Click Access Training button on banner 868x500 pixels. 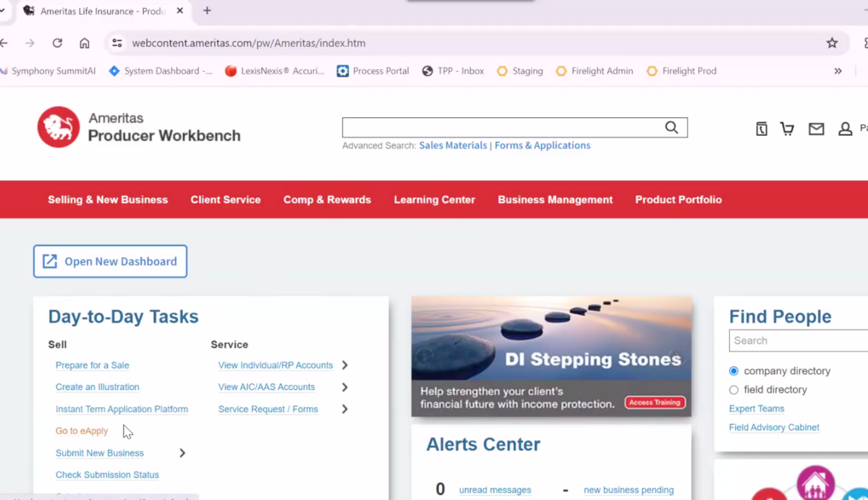coord(655,402)
